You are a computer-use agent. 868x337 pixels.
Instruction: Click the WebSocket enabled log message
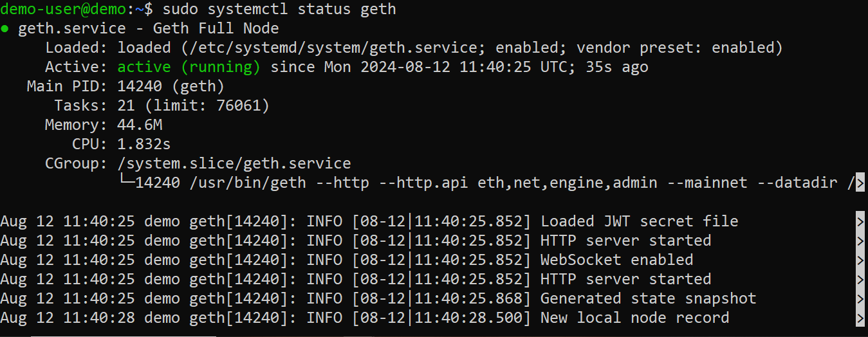[x=616, y=260]
